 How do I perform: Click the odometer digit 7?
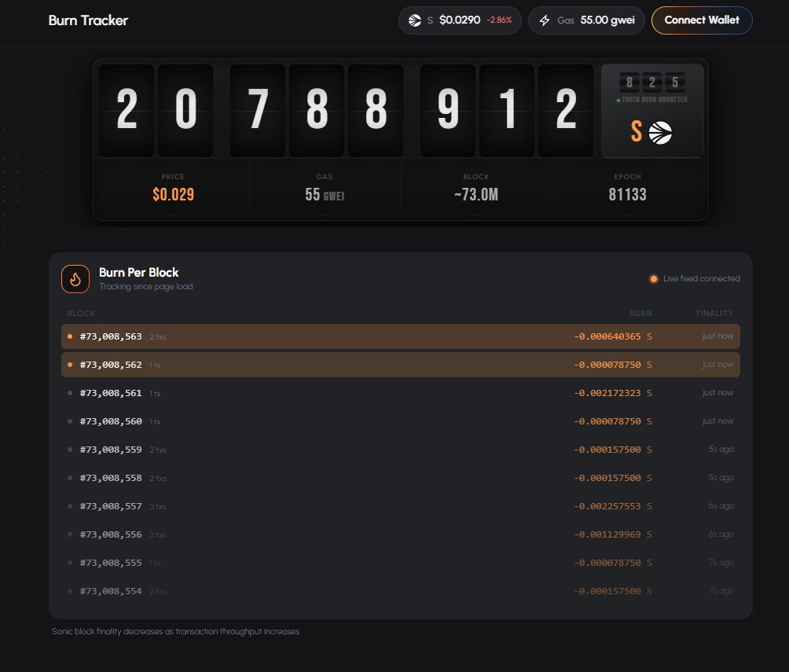tap(258, 110)
